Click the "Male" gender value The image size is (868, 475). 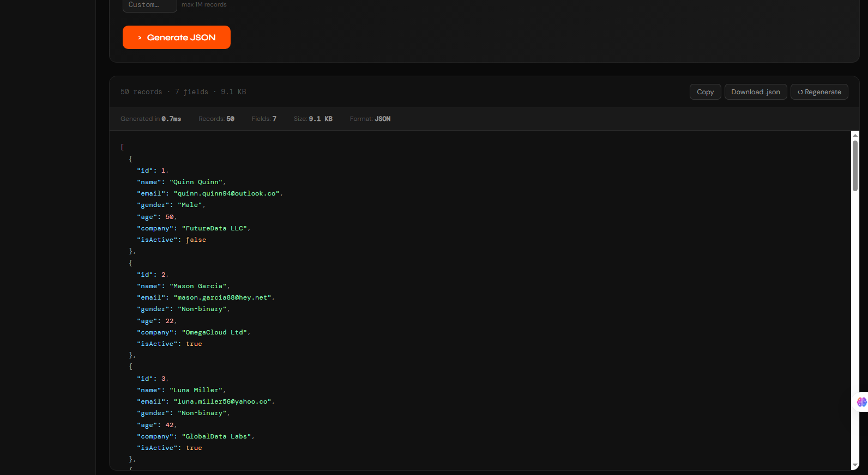(190, 205)
